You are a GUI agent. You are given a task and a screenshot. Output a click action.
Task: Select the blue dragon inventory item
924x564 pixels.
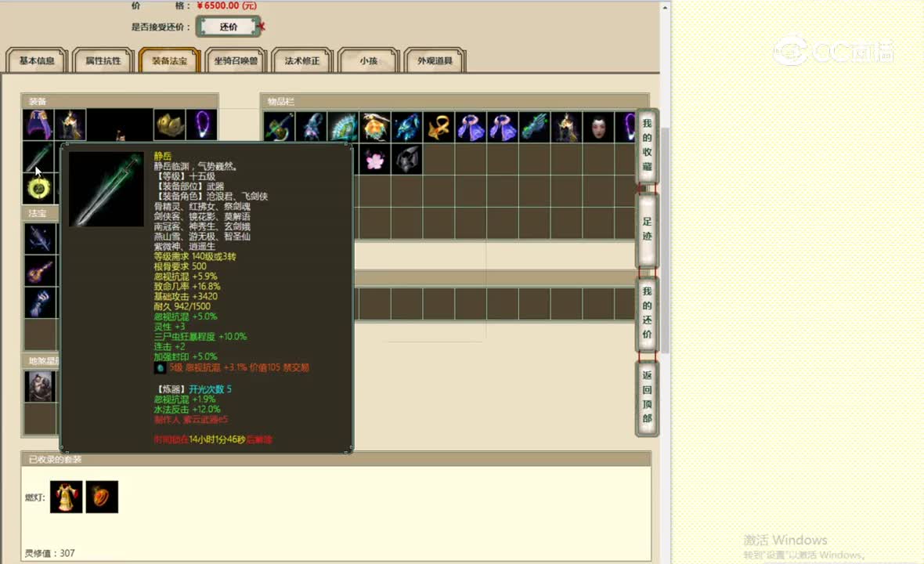[407, 127]
